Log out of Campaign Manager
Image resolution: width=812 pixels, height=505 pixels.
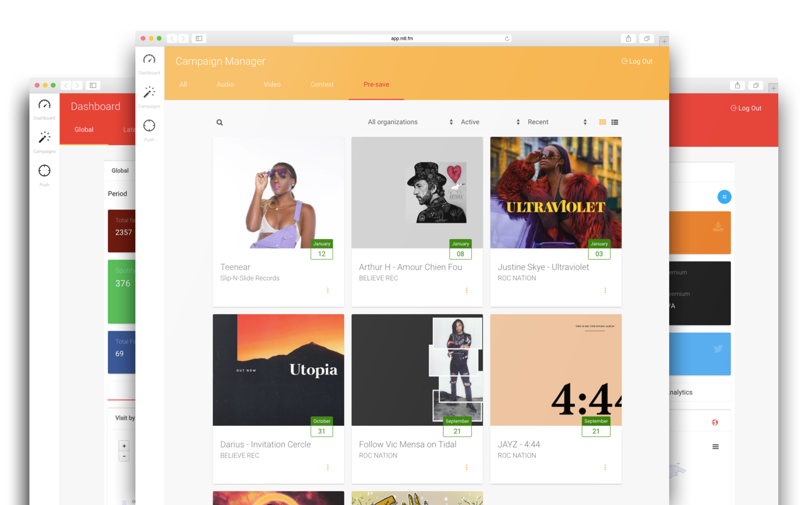pyautogui.click(x=637, y=61)
